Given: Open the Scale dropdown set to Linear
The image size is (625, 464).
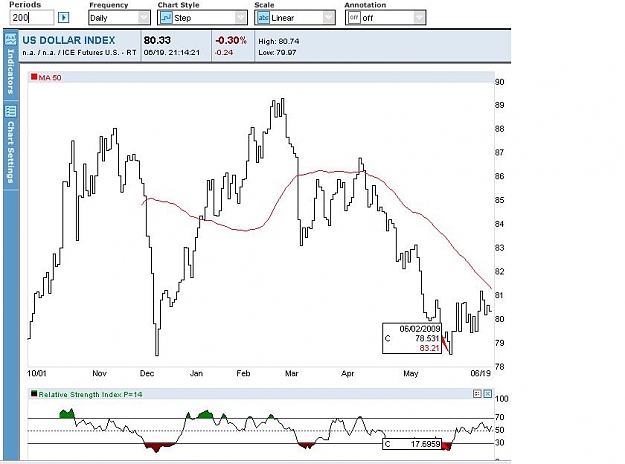Looking at the screenshot, I should click(x=295, y=18).
